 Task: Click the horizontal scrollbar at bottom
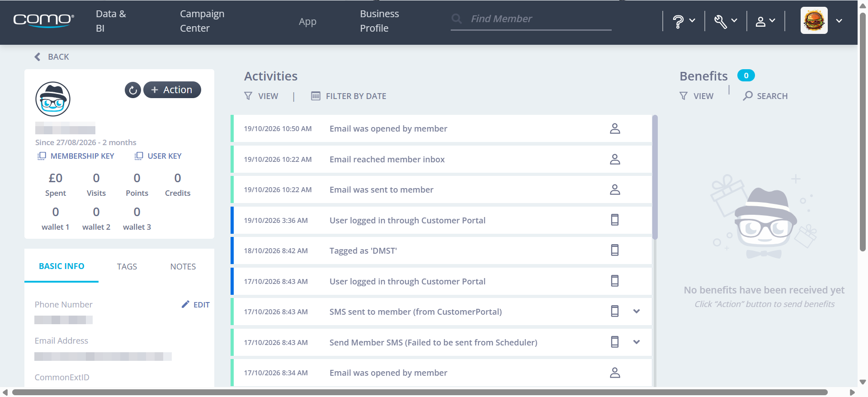pyautogui.click(x=420, y=392)
